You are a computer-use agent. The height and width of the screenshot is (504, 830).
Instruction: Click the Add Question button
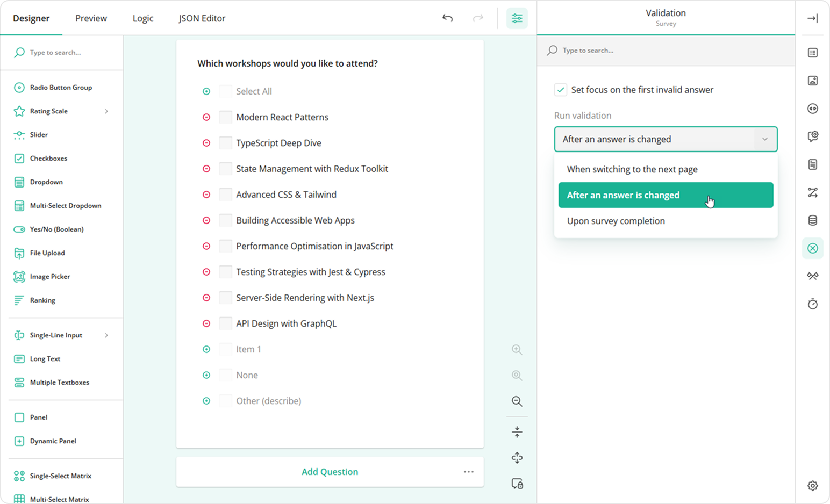tap(330, 472)
